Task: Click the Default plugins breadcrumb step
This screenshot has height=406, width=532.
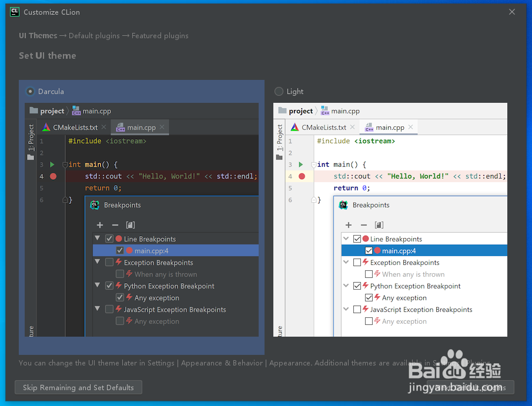Action: (94, 36)
